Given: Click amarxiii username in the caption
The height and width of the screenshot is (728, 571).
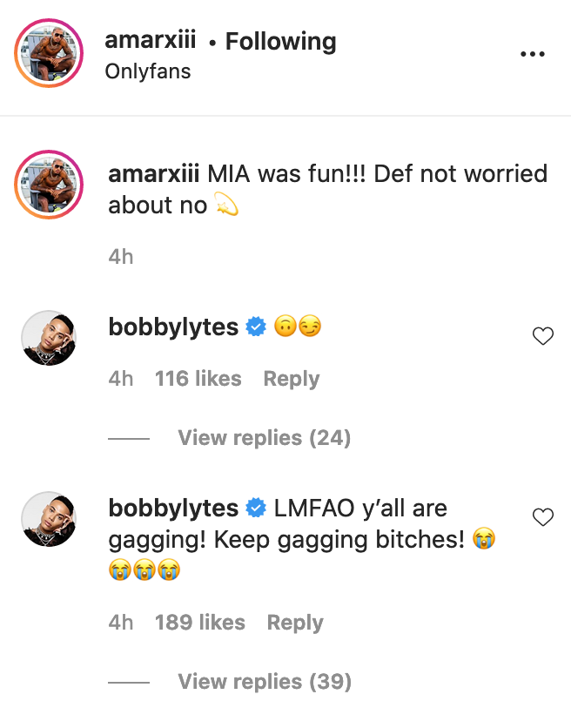Looking at the screenshot, I should coord(153,173).
